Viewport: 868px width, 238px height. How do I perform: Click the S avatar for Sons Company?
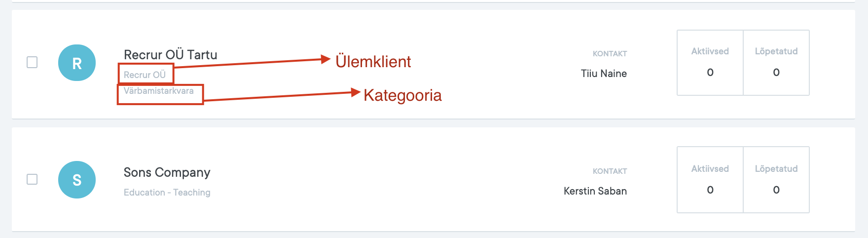tap(77, 180)
